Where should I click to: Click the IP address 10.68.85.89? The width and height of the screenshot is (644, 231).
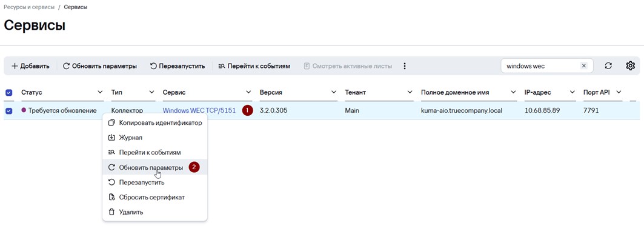pyautogui.click(x=542, y=110)
